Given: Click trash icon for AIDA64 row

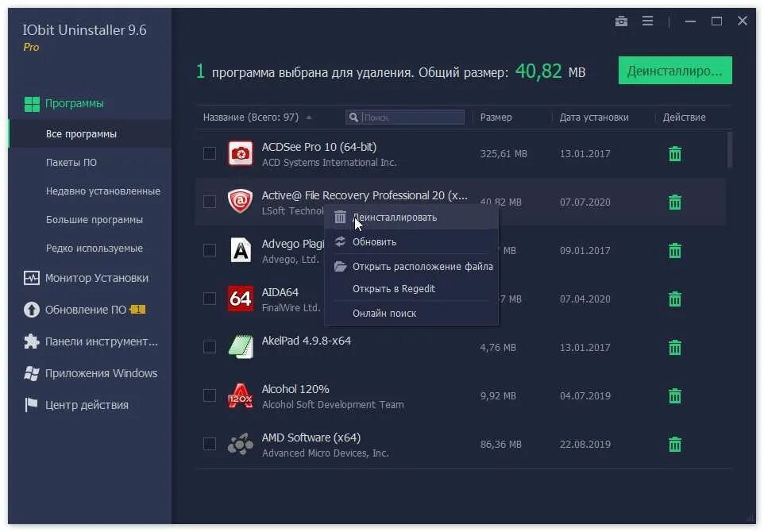Looking at the screenshot, I should click(675, 299).
